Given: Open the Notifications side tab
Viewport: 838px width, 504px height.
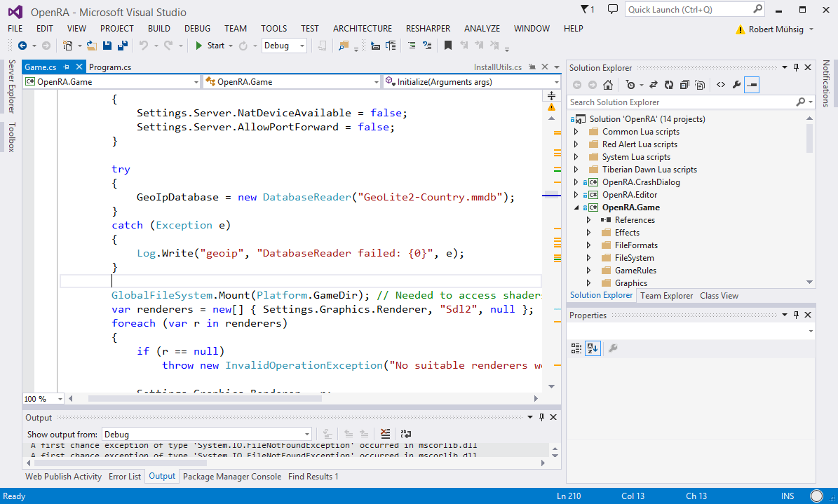Looking at the screenshot, I should pos(825,83).
